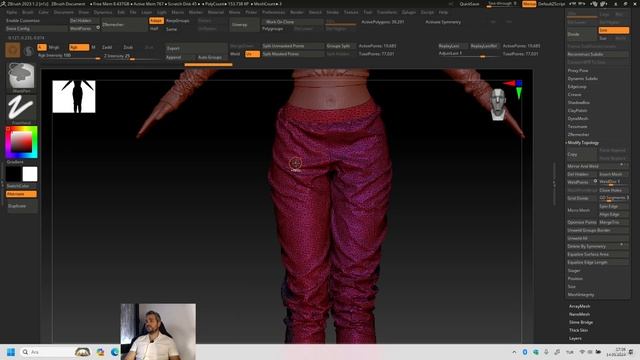Expand the Layers section

[x=575, y=339]
